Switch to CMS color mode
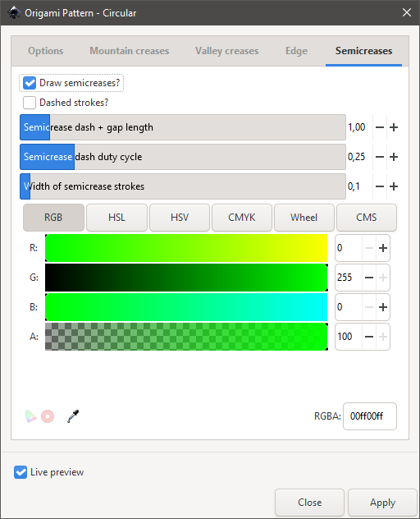Viewport: 420px width, 519px height. pos(367,218)
